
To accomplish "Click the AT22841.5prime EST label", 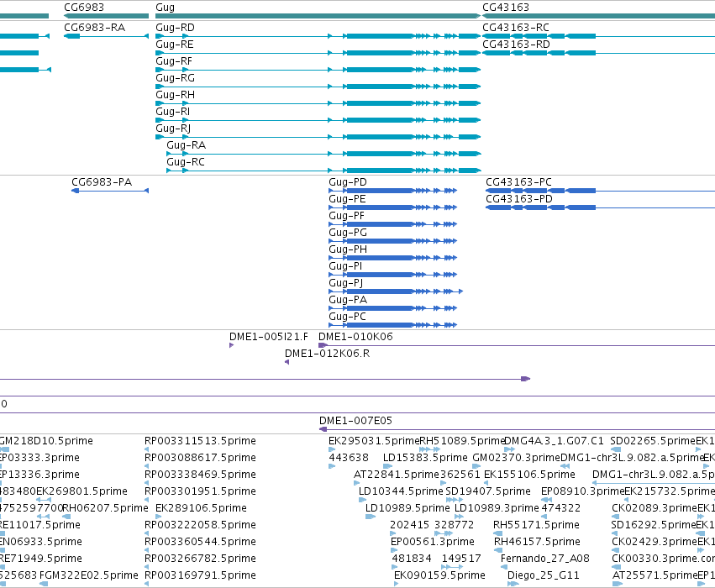I will click(x=397, y=475).
